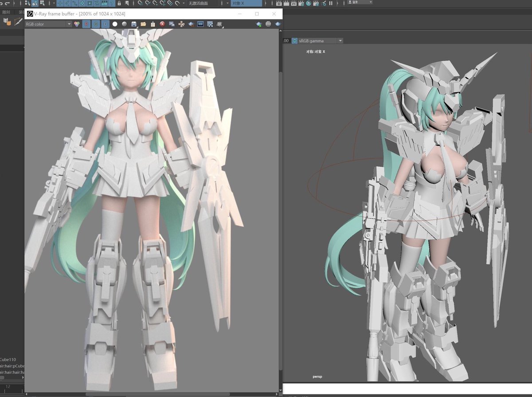The height and width of the screenshot is (397, 532).
Task: Open render settings clapperboard gear icon
Action: click(301, 3)
